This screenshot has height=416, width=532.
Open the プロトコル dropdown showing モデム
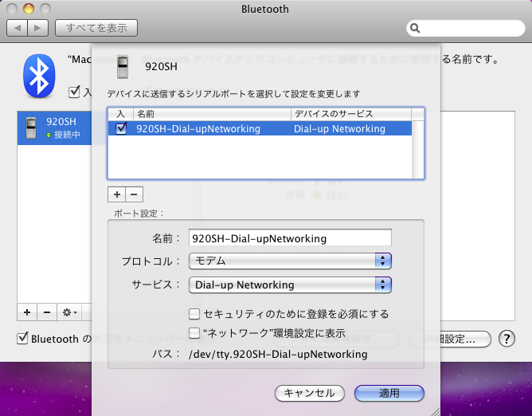click(x=290, y=261)
